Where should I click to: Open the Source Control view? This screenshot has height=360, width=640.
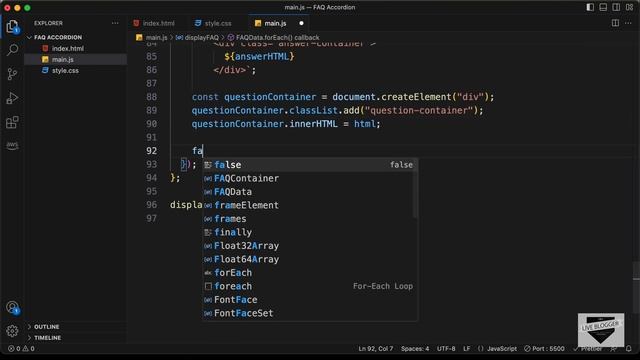[x=12, y=74]
